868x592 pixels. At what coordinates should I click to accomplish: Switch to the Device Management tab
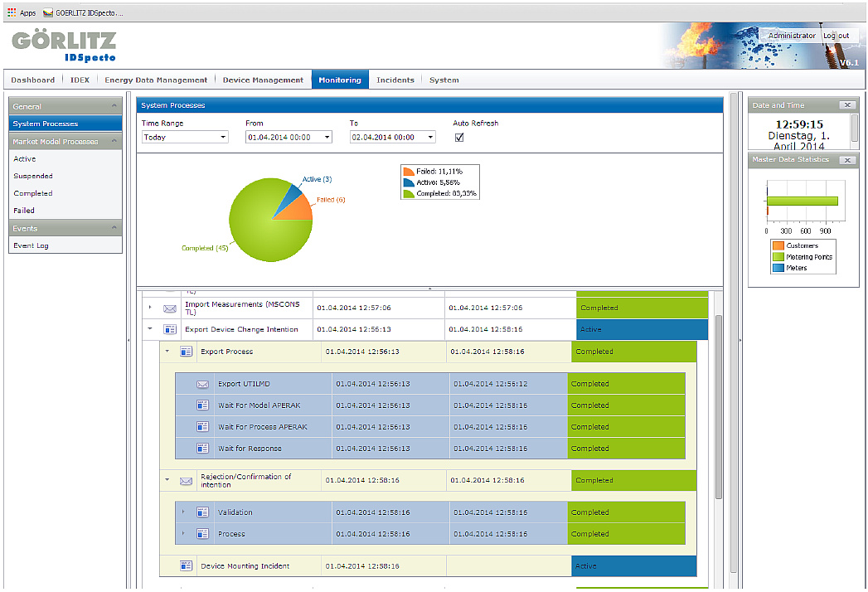pyautogui.click(x=263, y=80)
